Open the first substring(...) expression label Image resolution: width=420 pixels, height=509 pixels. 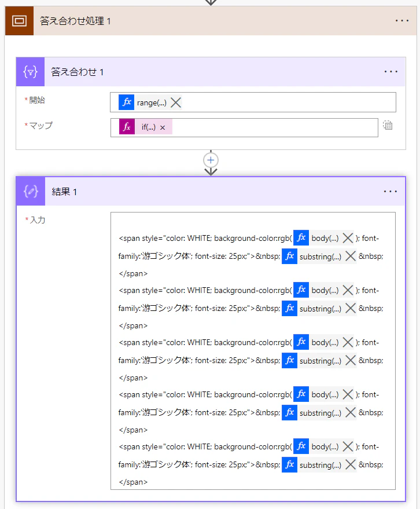[x=320, y=257]
